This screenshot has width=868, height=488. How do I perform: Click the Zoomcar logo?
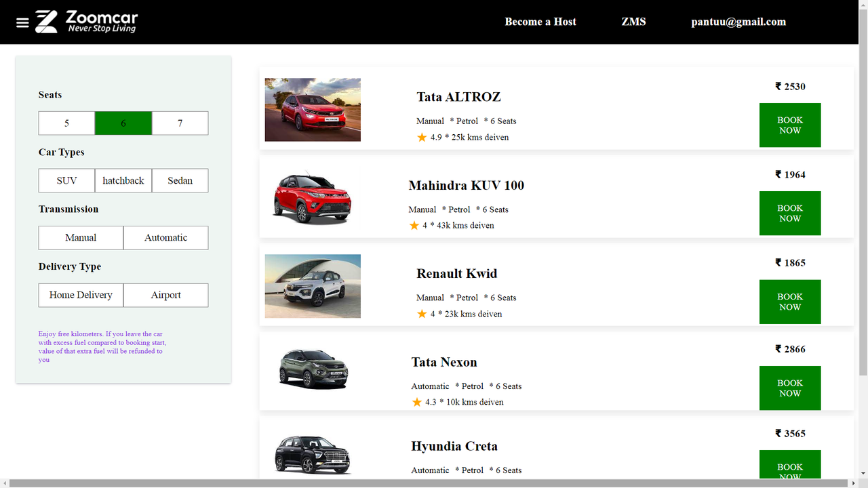pos(86,22)
